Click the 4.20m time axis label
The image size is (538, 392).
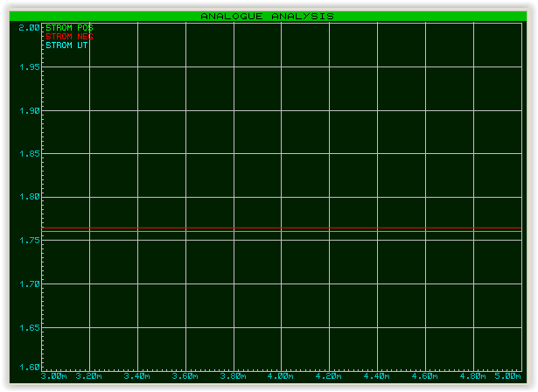[x=328, y=376]
